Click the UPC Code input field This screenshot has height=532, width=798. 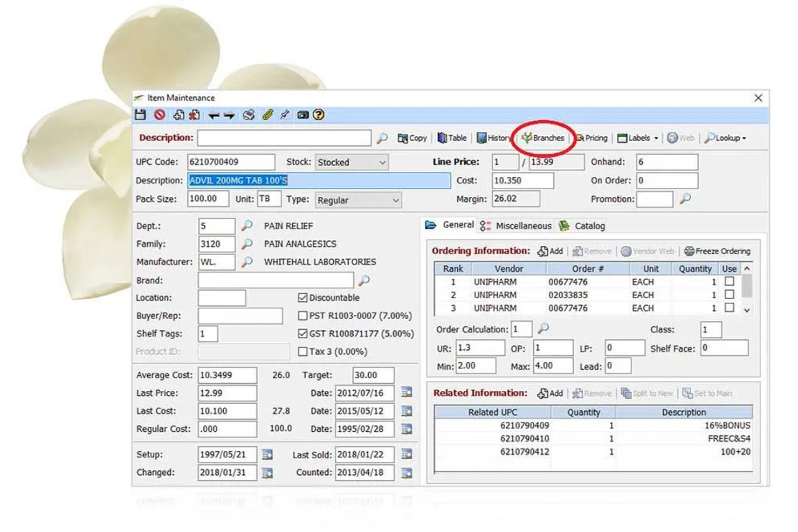(231, 162)
